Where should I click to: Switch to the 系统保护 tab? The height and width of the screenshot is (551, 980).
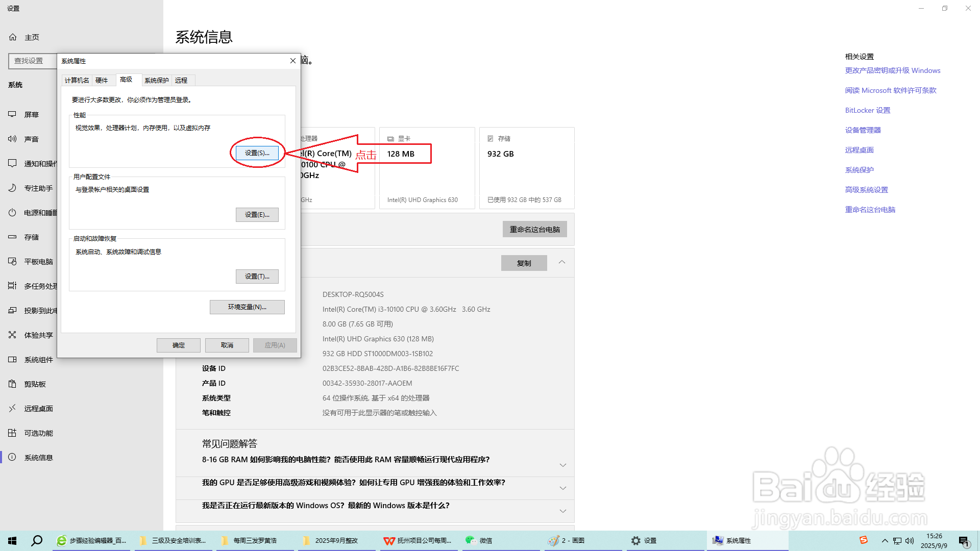point(156,80)
